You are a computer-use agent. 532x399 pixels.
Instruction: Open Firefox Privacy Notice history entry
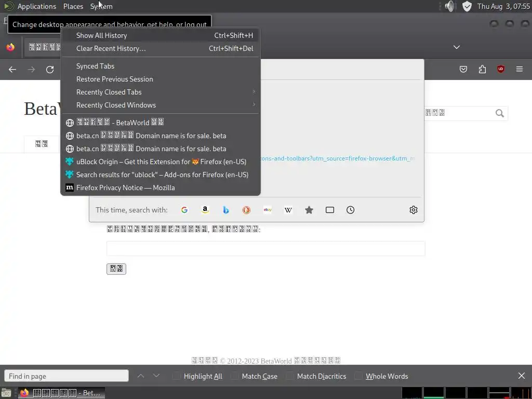(x=161, y=188)
